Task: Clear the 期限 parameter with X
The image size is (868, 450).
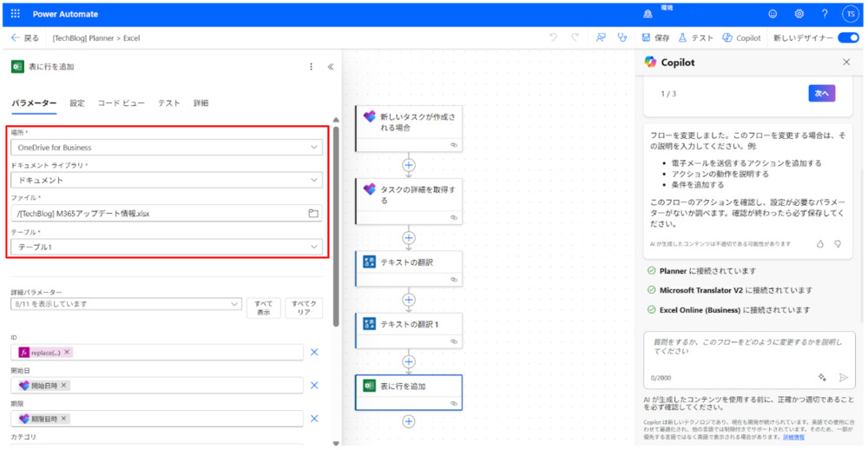Action: pyautogui.click(x=314, y=419)
